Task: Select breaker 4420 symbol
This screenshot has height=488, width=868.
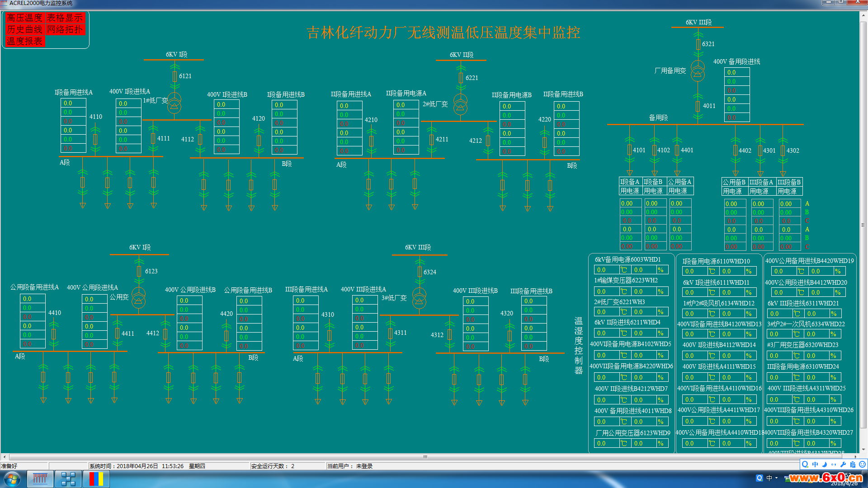Action: [x=226, y=336]
